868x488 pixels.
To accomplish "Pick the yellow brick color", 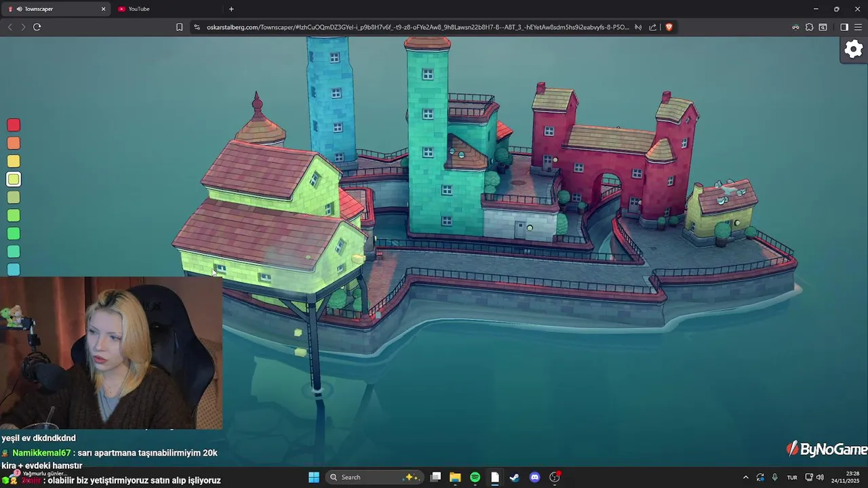I will click(x=14, y=161).
